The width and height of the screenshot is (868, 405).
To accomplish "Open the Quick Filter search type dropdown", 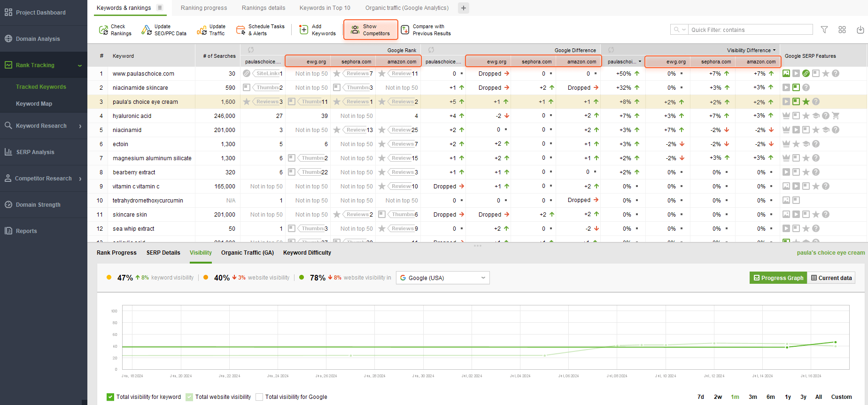I will coord(679,30).
